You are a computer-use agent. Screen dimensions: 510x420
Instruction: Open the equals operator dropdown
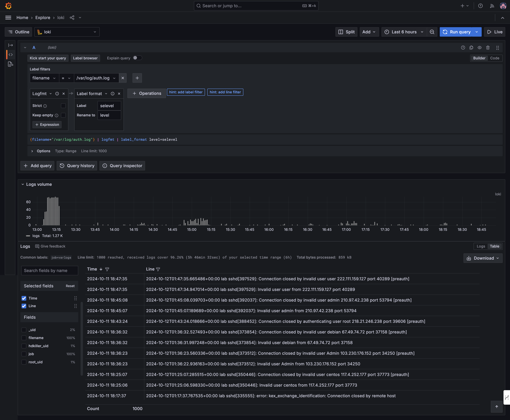(x=66, y=78)
